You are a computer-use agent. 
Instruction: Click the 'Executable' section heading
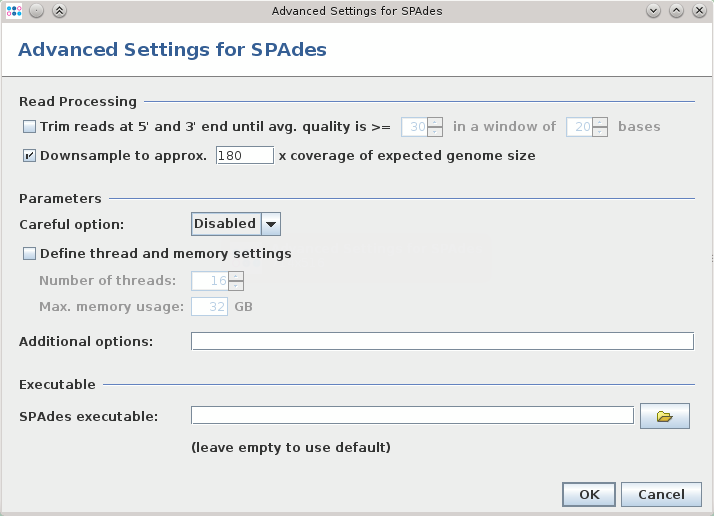click(57, 384)
